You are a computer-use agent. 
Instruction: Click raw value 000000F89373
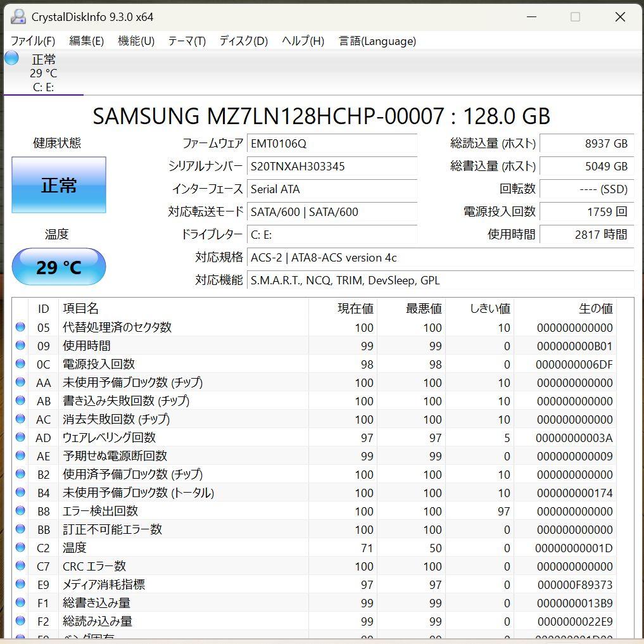575,585
